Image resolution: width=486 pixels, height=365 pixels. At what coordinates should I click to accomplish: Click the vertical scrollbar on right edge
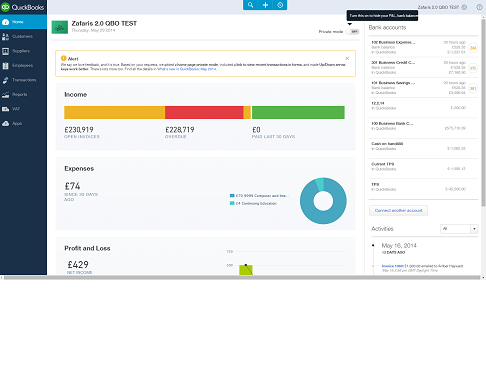click(483, 113)
